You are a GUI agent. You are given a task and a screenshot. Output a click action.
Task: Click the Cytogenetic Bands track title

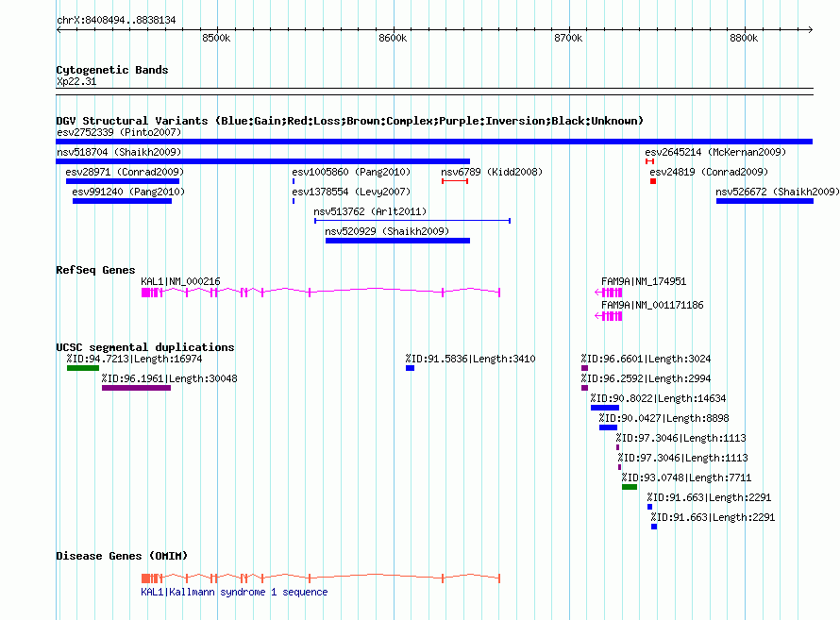(112, 70)
